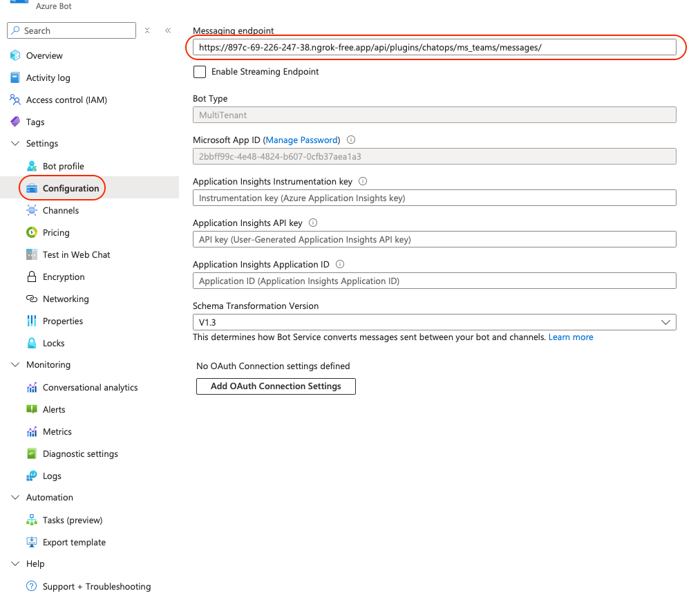Collapse the Settings section
This screenshot has height=600, width=700.
pos(15,143)
